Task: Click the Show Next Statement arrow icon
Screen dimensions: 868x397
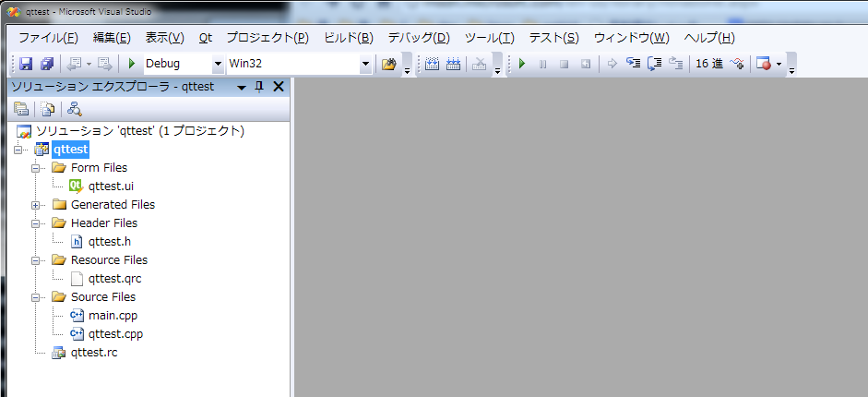Action: coord(612,64)
